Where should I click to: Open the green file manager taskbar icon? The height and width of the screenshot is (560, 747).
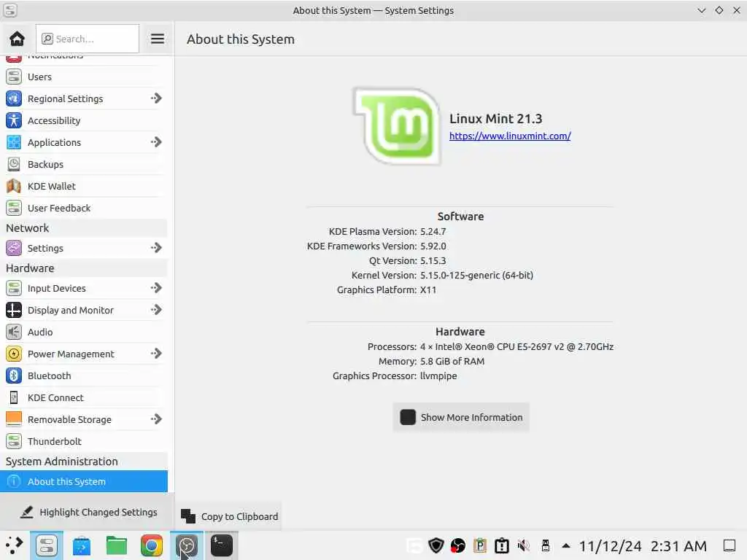[x=117, y=545]
